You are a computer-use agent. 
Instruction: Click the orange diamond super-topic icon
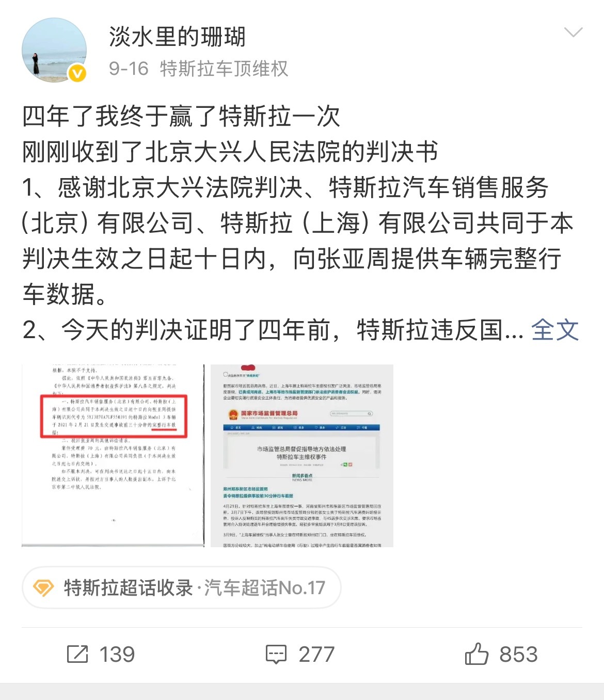43,587
